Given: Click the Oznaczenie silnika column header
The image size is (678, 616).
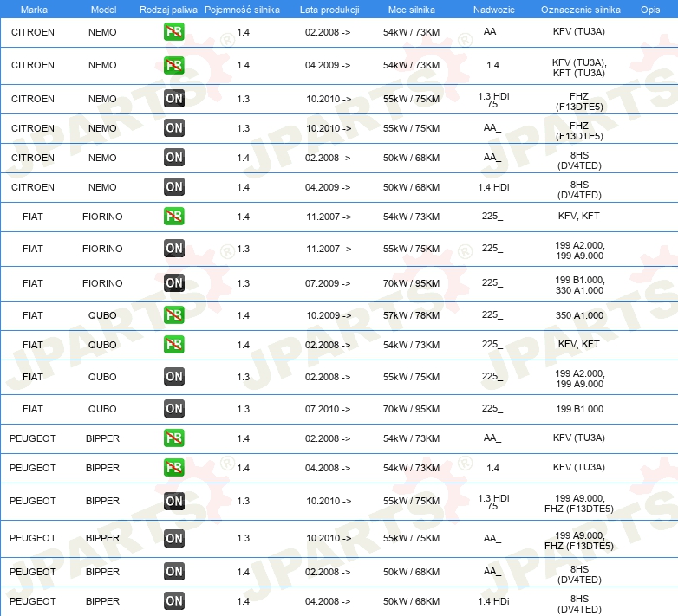Looking at the screenshot, I should click(580, 10).
